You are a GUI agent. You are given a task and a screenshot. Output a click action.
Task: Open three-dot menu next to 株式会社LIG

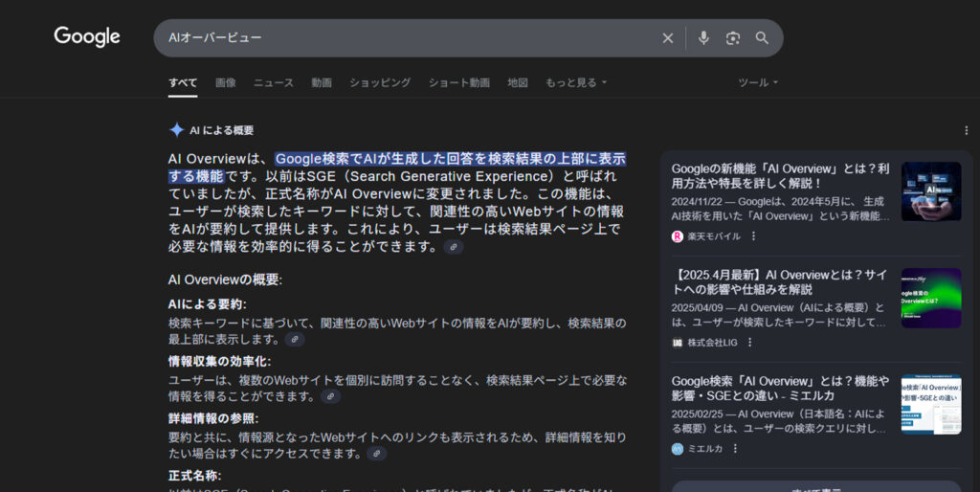(750, 343)
